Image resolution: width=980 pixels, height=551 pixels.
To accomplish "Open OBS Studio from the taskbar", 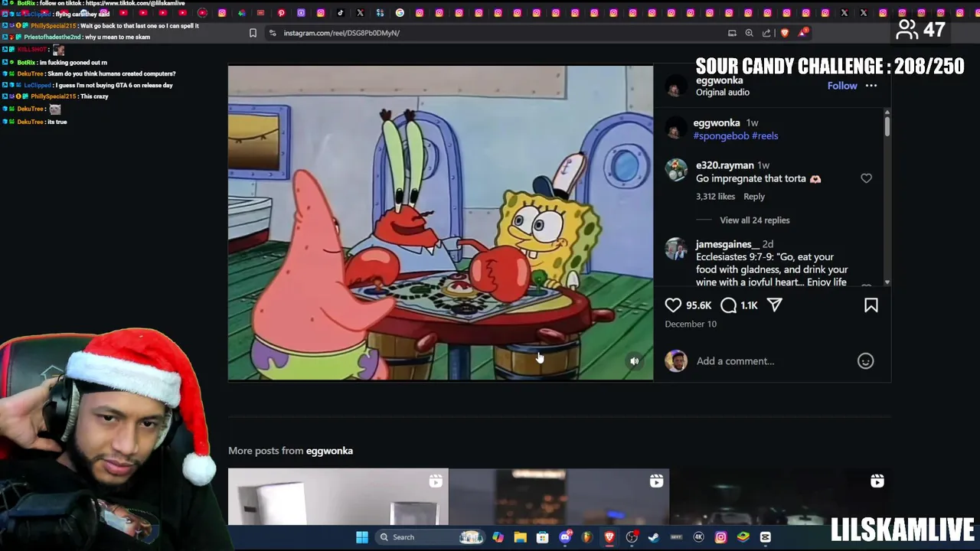I will click(x=632, y=537).
